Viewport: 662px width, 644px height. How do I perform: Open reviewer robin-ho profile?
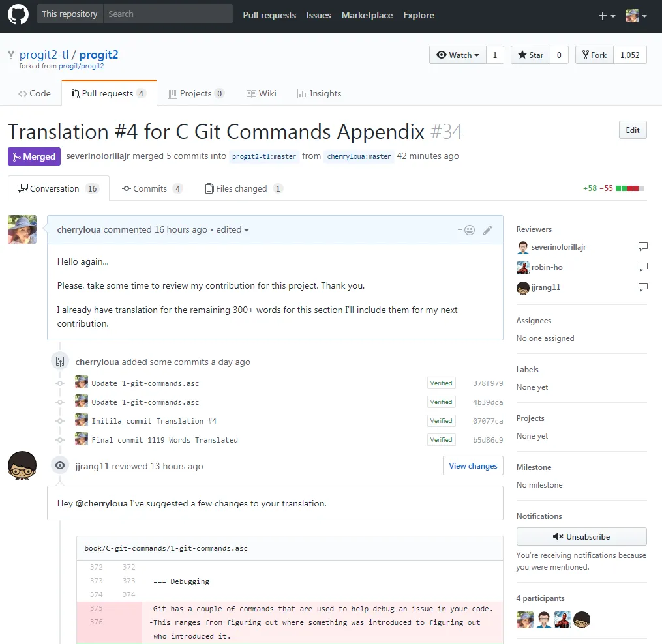click(x=547, y=267)
